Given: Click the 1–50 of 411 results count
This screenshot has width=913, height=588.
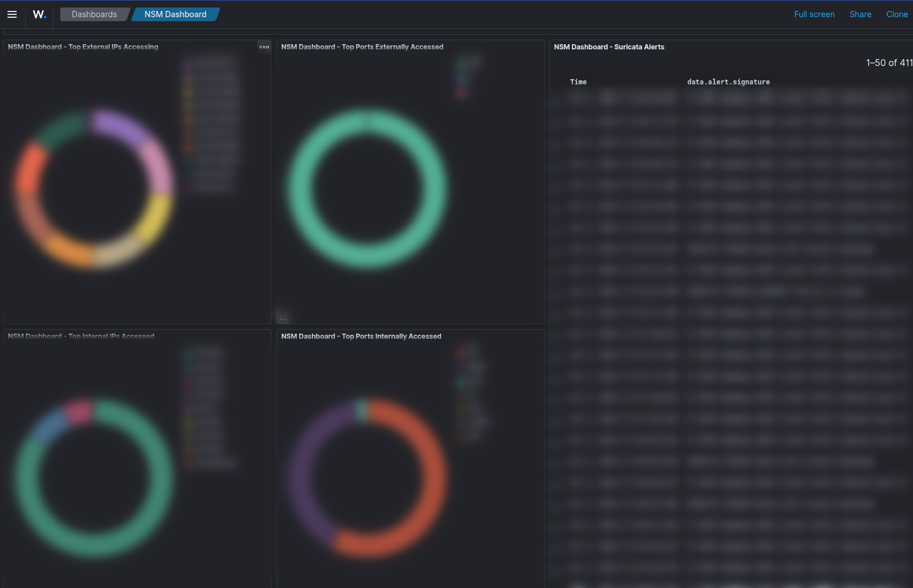Looking at the screenshot, I should tap(889, 63).
